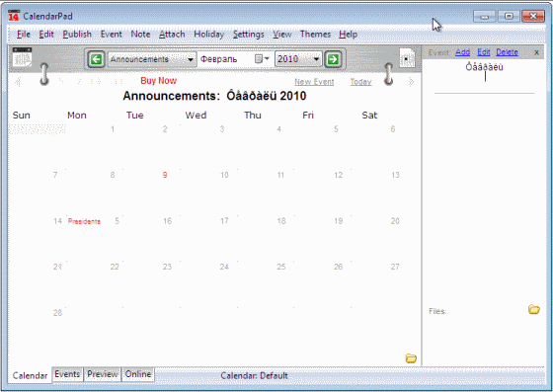The width and height of the screenshot is (553, 392).
Task: Click the Sun column header
Action: [21, 116]
